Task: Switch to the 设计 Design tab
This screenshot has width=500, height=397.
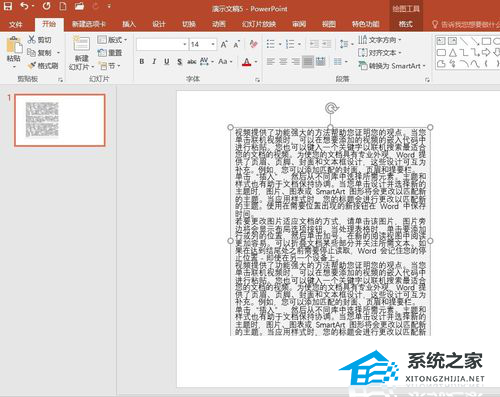Action: click(x=159, y=24)
